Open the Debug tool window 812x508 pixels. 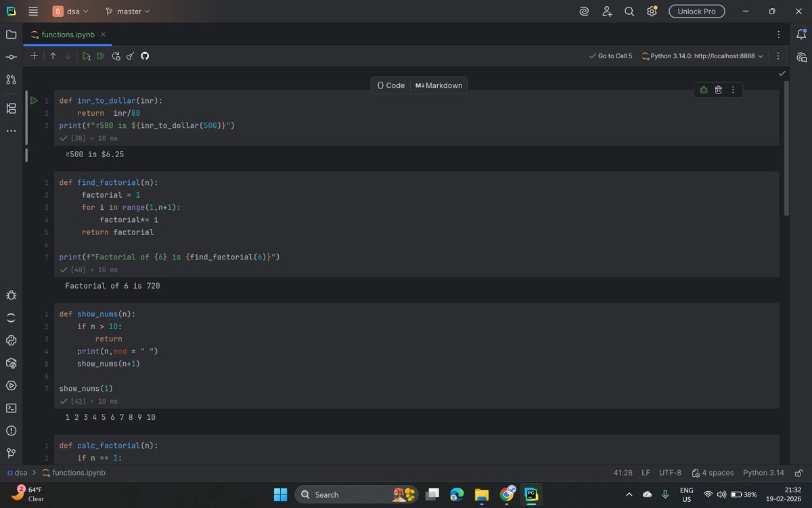(11, 295)
